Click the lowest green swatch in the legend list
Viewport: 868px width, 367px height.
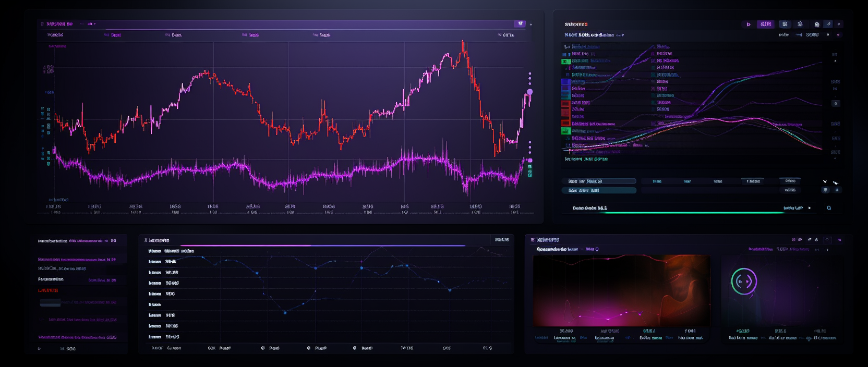point(565,131)
